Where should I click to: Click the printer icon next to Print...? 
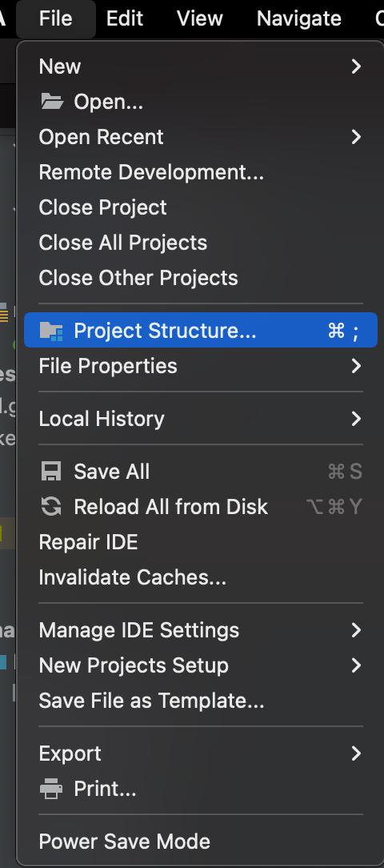coord(51,788)
